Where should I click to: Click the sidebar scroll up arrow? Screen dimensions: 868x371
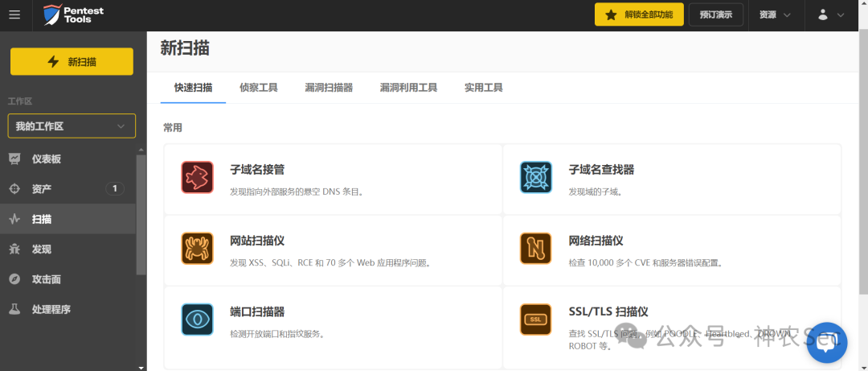click(141, 150)
